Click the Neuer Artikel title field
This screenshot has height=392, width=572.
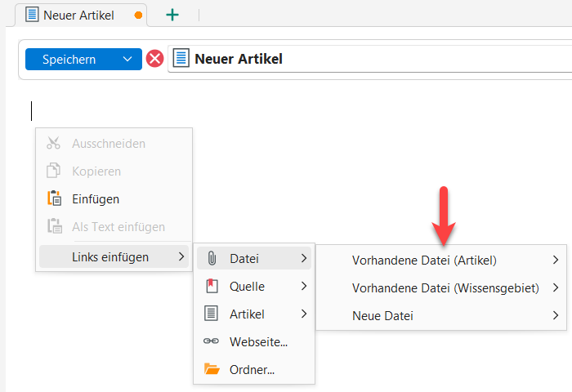click(x=368, y=59)
